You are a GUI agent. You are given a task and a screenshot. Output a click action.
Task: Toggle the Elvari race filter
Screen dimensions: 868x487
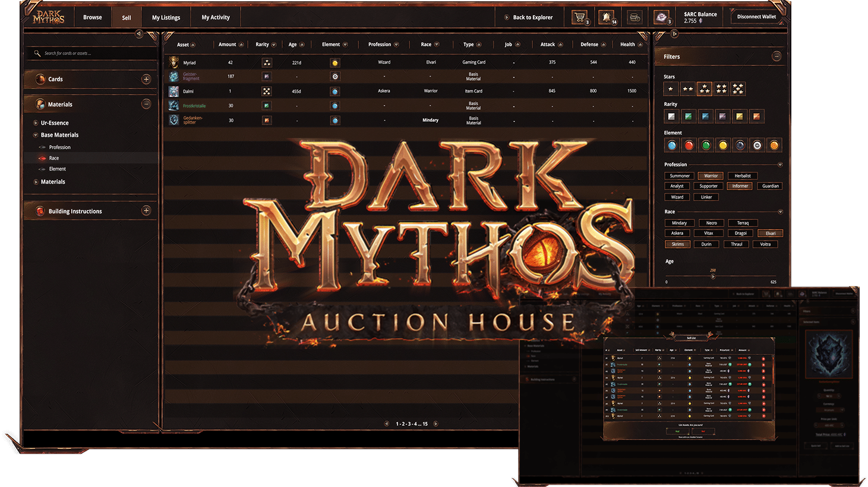pos(770,233)
